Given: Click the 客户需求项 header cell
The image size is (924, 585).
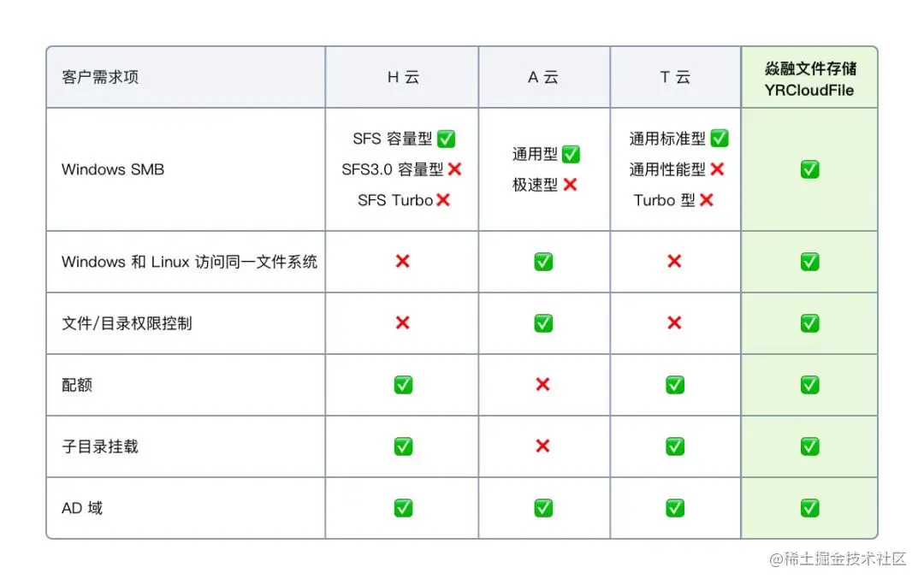Looking at the screenshot, I should tap(100, 77).
